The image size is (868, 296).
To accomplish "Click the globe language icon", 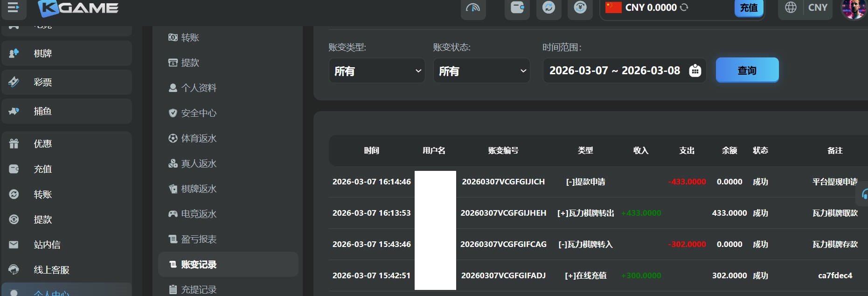I will [x=791, y=8].
